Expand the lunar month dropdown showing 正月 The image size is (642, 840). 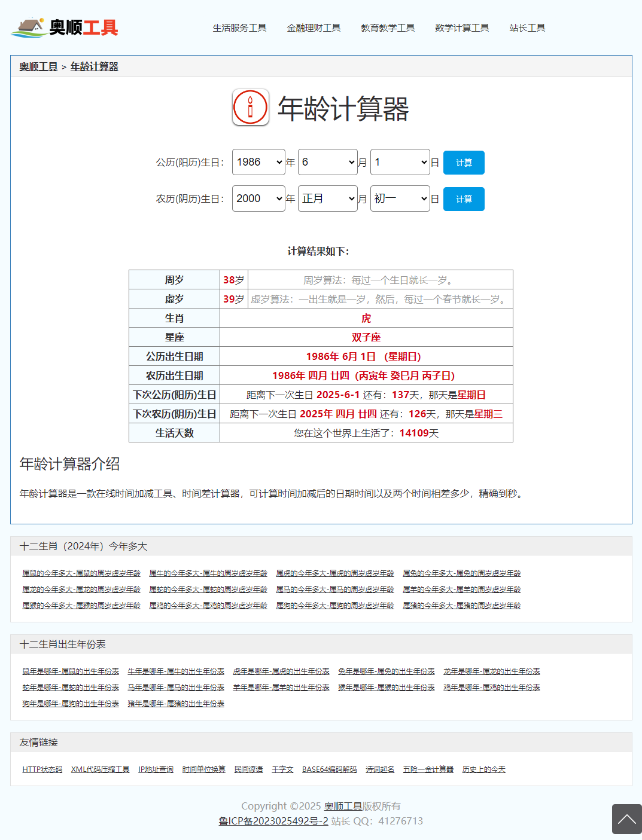pos(327,198)
